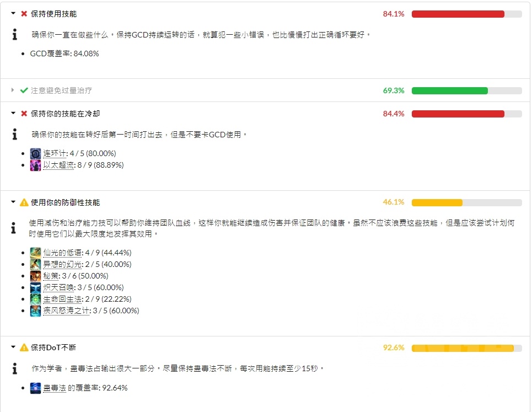Click the green checkmark beside 注意避免过量治疗
532x412 pixels.
(24, 90)
